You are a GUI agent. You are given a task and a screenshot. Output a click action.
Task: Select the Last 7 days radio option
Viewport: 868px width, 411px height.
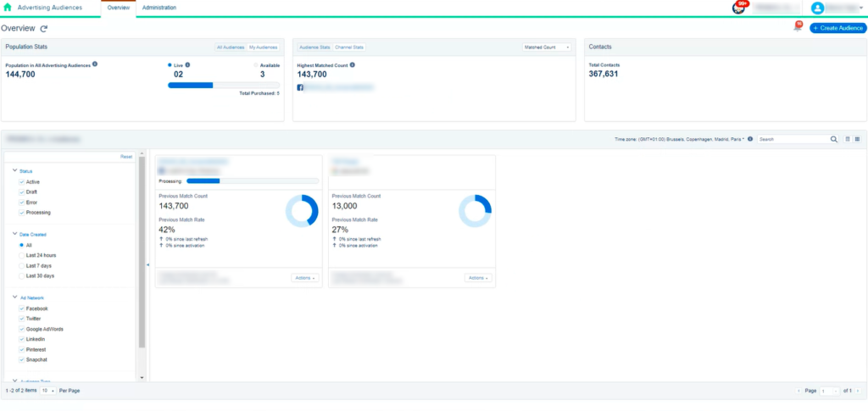click(22, 265)
